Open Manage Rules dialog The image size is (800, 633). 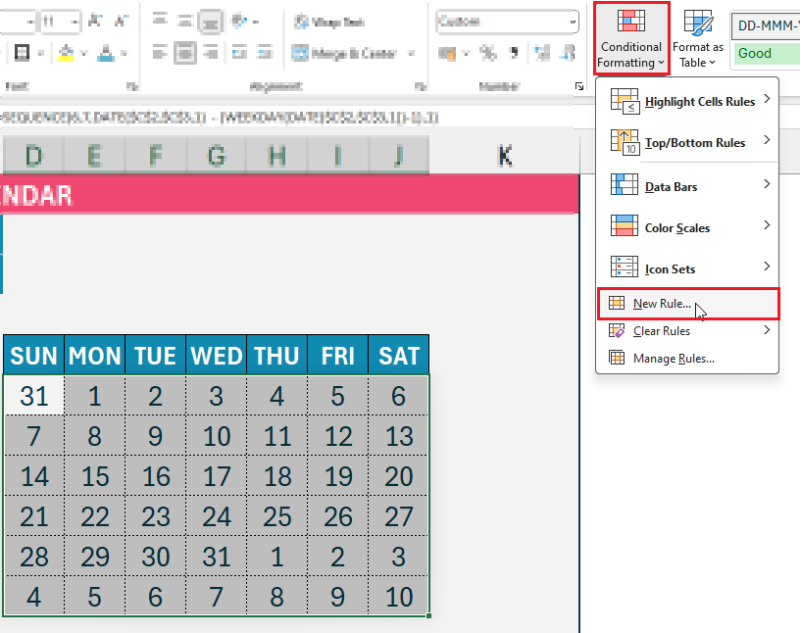tap(673, 358)
